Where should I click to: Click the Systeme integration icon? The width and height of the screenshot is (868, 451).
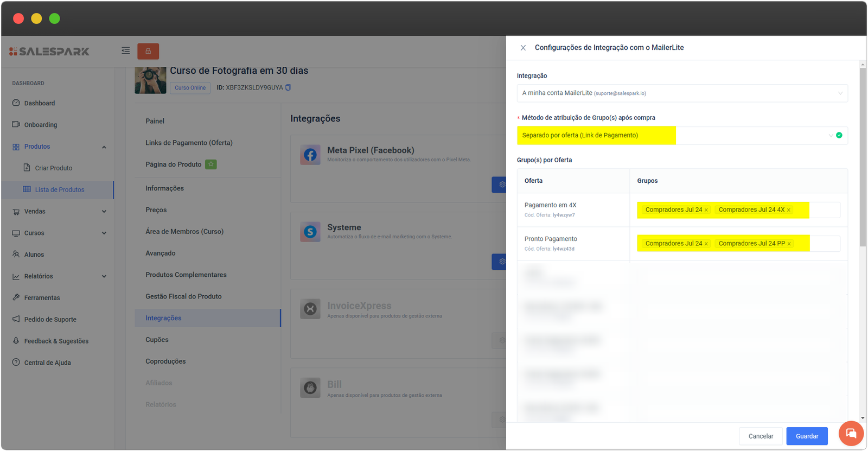pyautogui.click(x=310, y=232)
